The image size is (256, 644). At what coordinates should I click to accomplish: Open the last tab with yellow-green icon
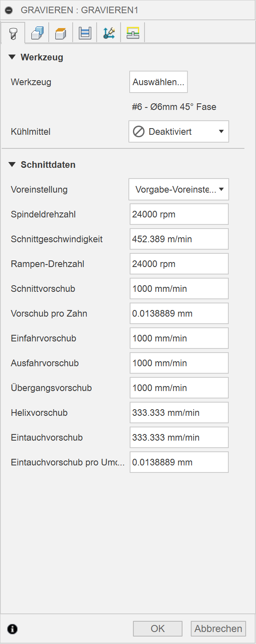133,33
